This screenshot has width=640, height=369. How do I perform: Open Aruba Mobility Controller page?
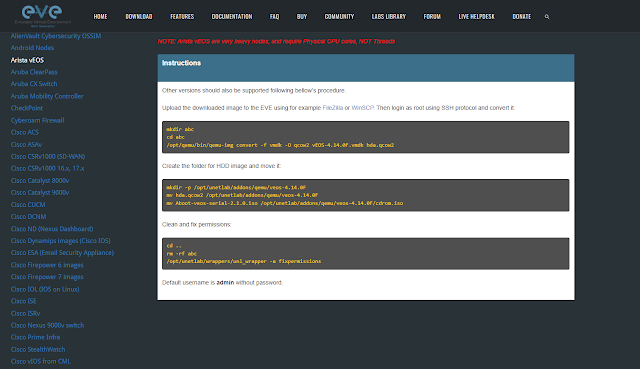[x=47, y=96]
